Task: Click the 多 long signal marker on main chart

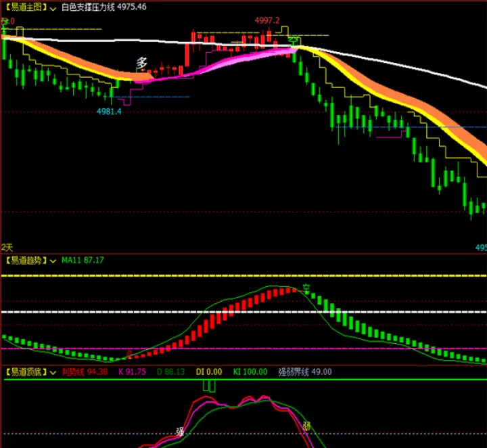Action: click(x=141, y=63)
